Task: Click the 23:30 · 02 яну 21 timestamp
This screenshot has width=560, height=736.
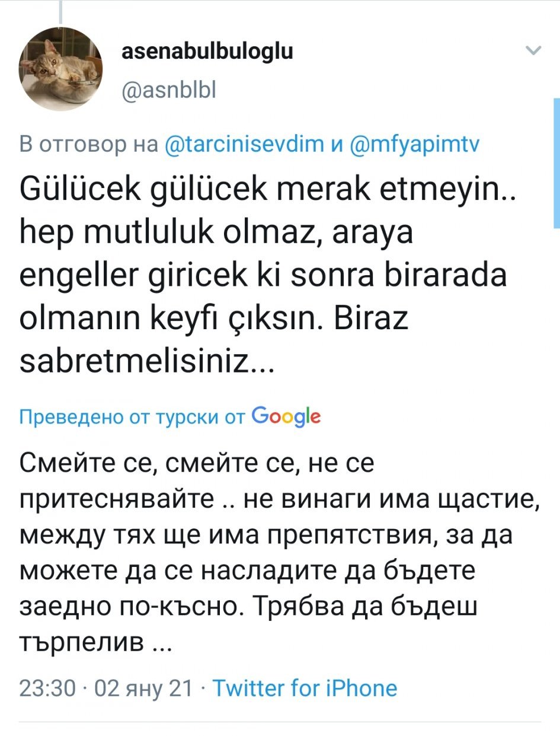Action: tap(107, 688)
